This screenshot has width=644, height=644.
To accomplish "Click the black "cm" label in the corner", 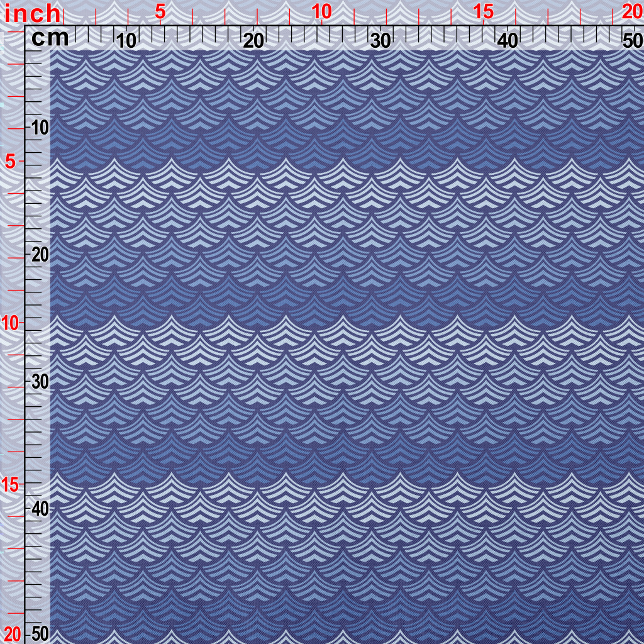I will coord(50,38).
